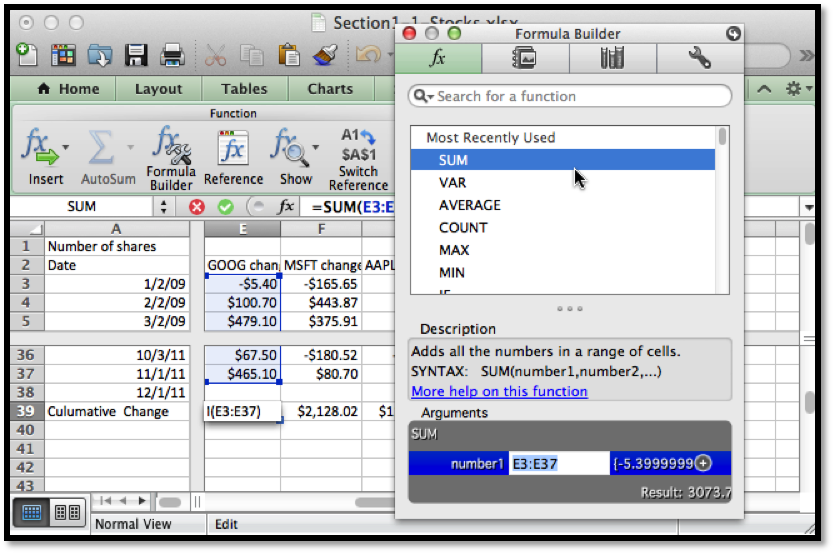Image resolution: width=834 pixels, height=554 pixels.
Task: Open the Charts ribbon tab
Action: (330, 89)
